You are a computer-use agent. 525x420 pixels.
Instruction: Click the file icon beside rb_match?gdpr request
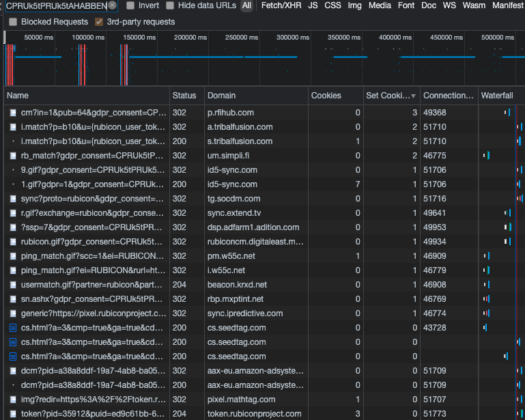click(12, 156)
